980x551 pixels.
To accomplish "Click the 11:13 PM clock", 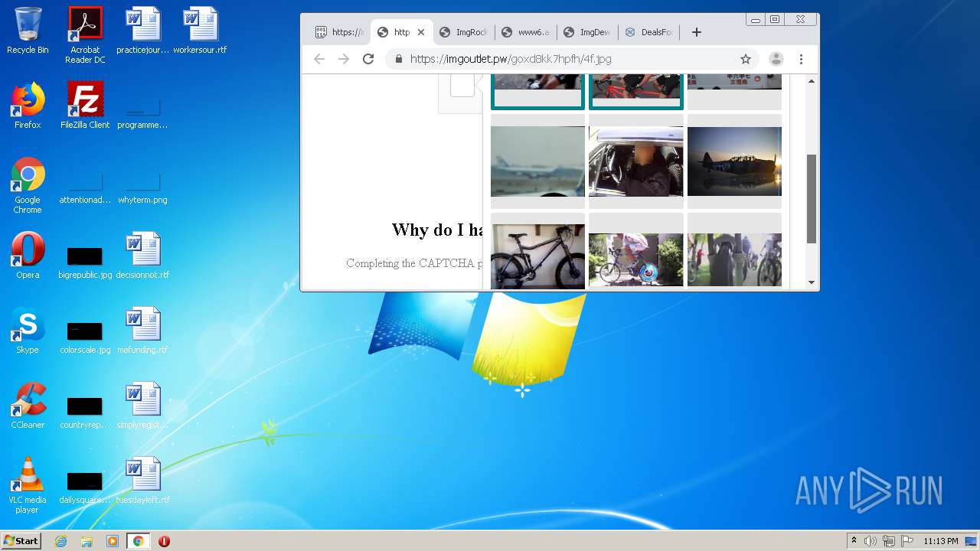I will pyautogui.click(x=941, y=541).
